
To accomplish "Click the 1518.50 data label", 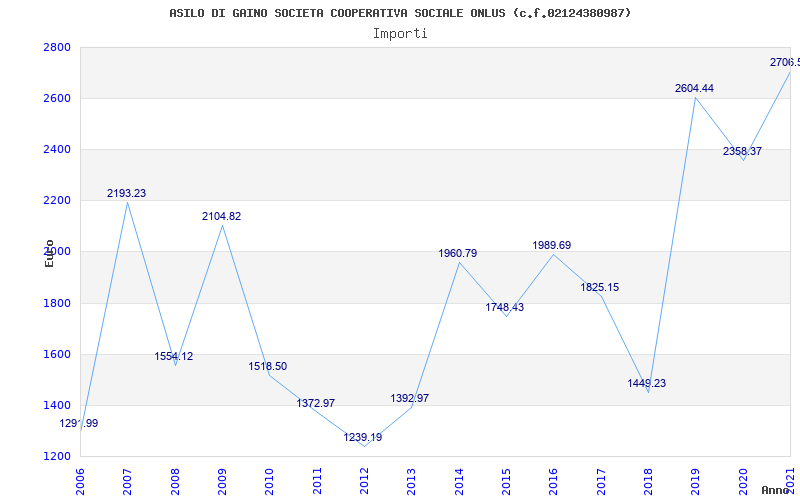I will (x=268, y=366).
